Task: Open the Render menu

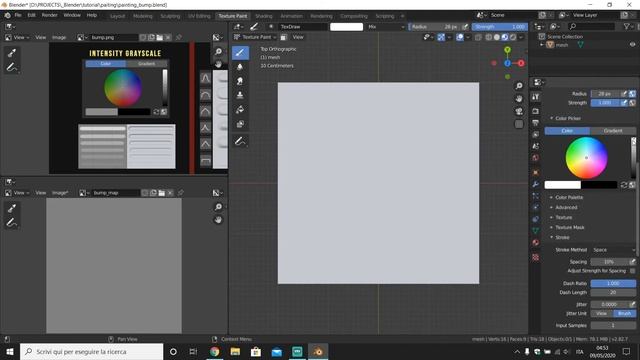Action: pyautogui.click(x=49, y=15)
